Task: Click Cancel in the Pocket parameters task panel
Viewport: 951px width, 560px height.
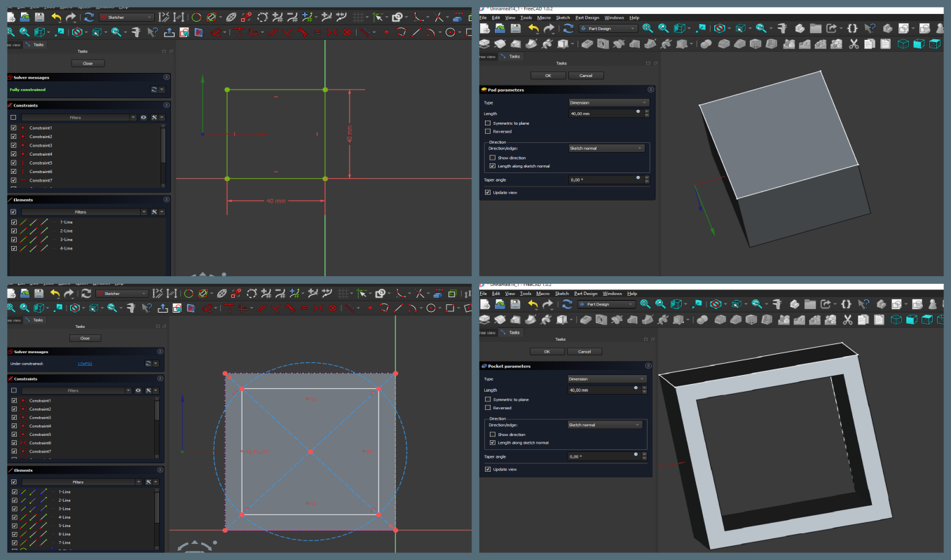Action: tap(584, 352)
